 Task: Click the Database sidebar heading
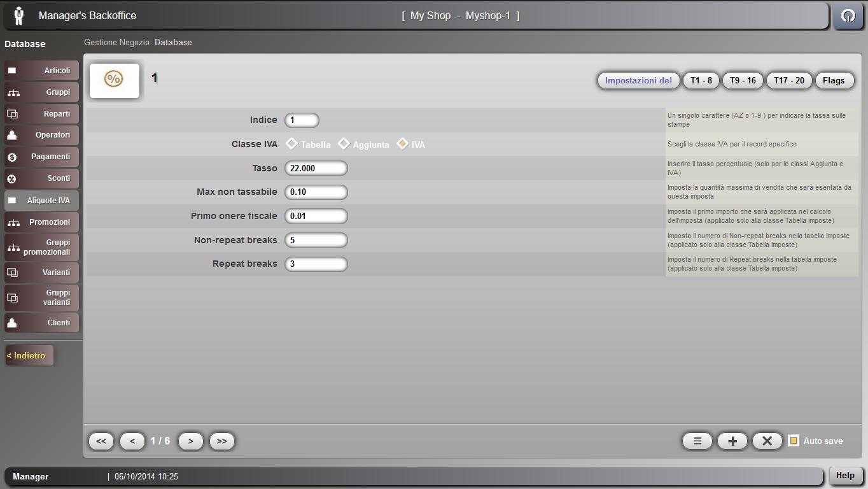pyautogui.click(x=25, y=44)
